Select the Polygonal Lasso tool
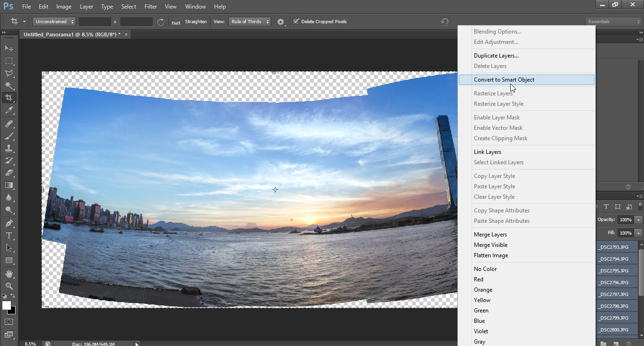The height and width of the screenshot is (346, 644). (9, 73)
